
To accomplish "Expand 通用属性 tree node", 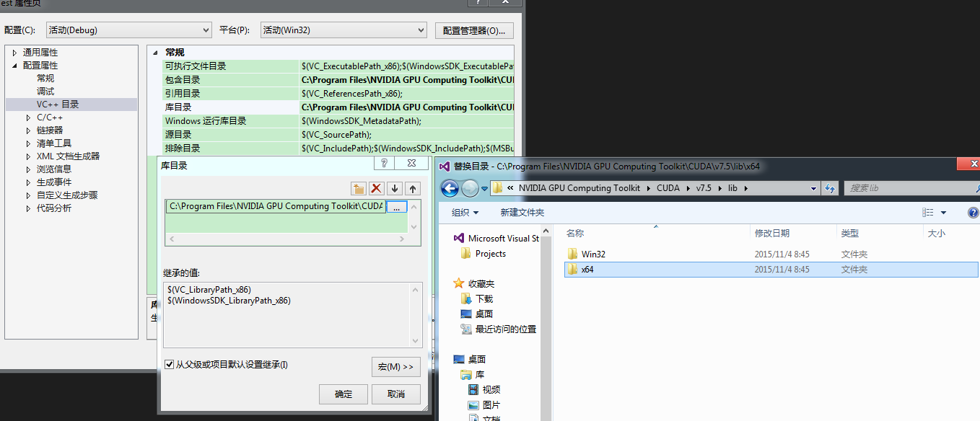I will point(14,53).
